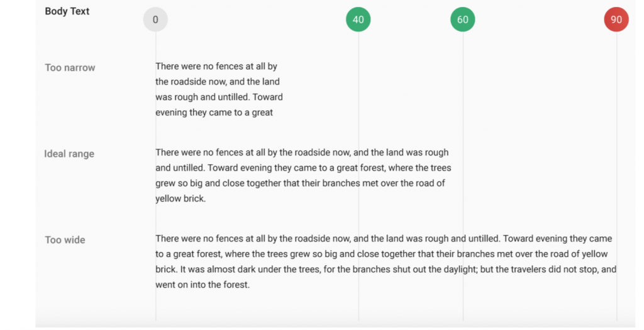Screen dimensions: 644x330
Task: Click 'evening they came to a great' line
Action: (214, 112)
